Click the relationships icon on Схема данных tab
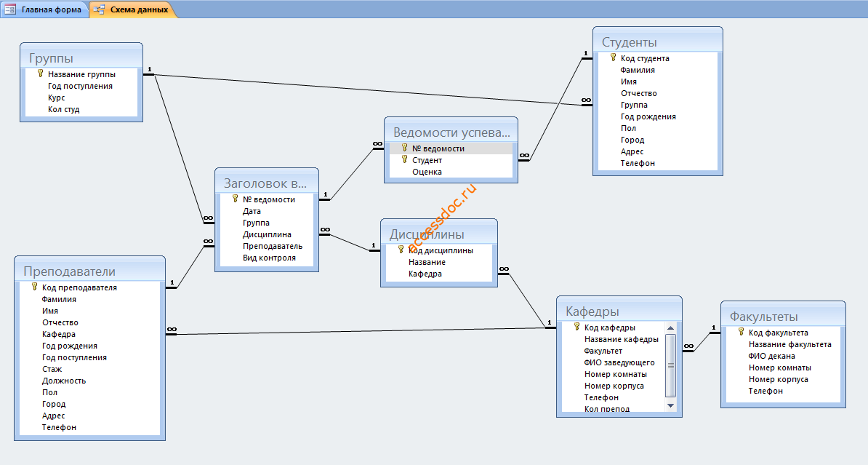This screenshot has height=465, width=868. (99, 9)
